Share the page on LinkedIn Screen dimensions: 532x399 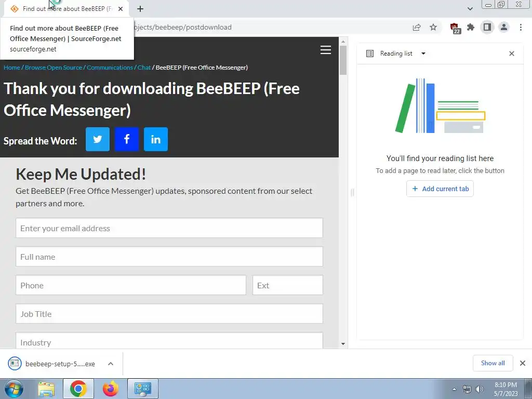(x=156, y=139)
